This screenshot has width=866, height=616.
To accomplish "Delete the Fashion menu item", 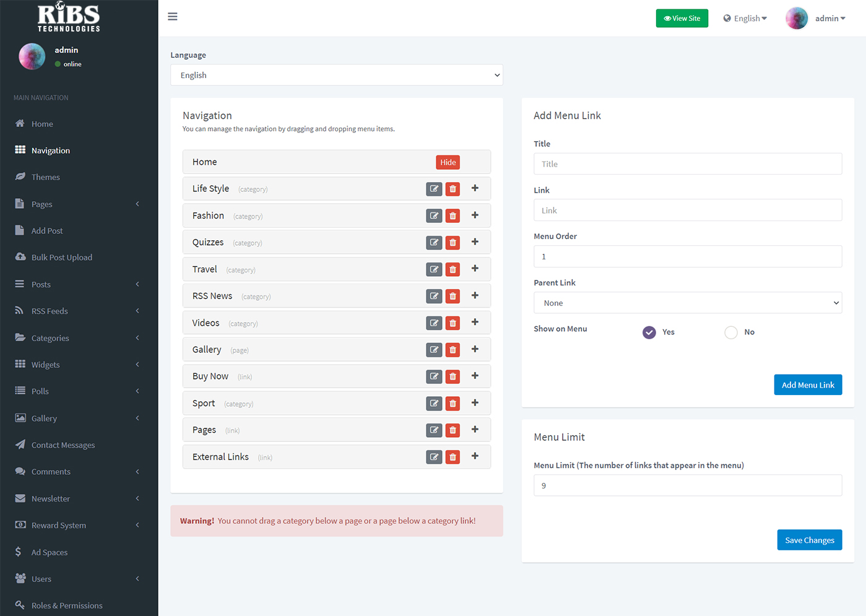I will pos(452,216).
